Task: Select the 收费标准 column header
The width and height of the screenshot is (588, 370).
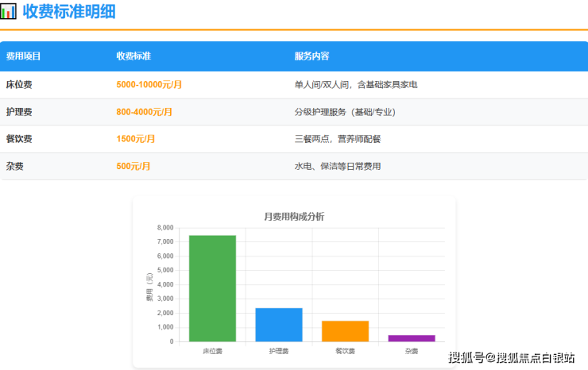Action: coord(133,56)
